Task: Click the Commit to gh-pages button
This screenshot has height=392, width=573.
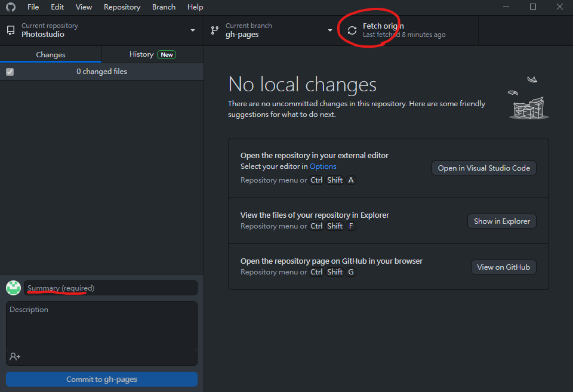Action: pyautogui.click(x=101, y=379)
